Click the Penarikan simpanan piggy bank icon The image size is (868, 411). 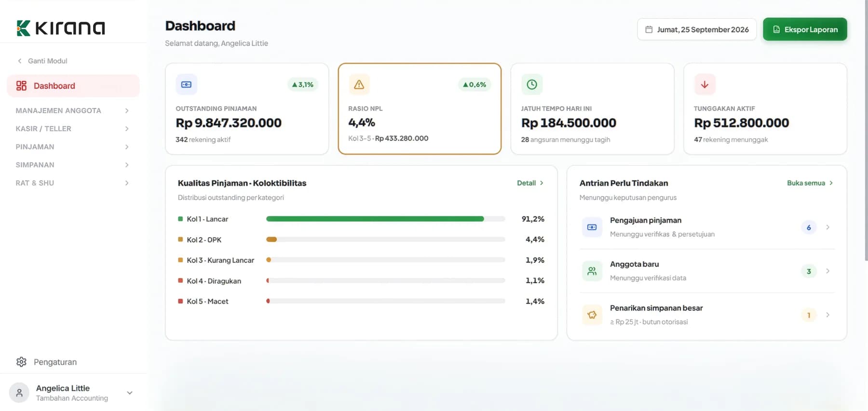click(592, 315)
